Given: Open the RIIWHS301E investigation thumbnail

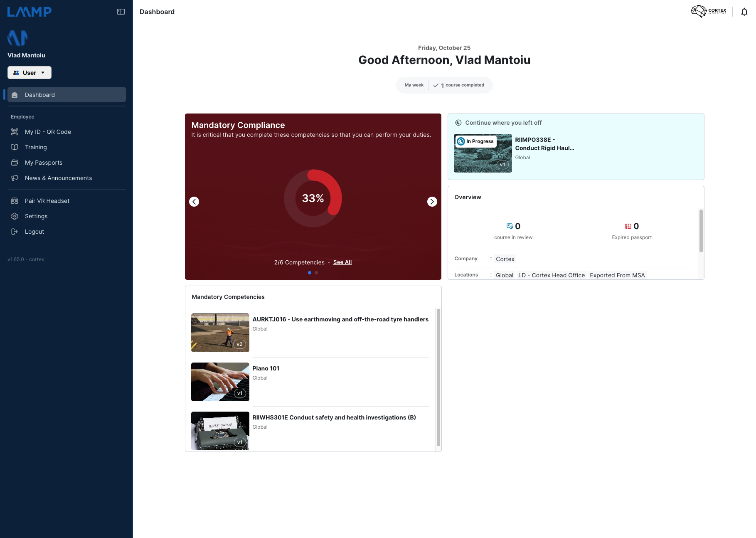Looking at the screenshot, I should pos(220,431).
